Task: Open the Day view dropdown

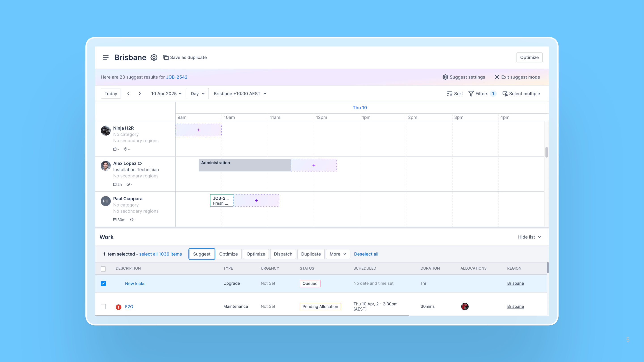Action: click(x=197, y=94)
